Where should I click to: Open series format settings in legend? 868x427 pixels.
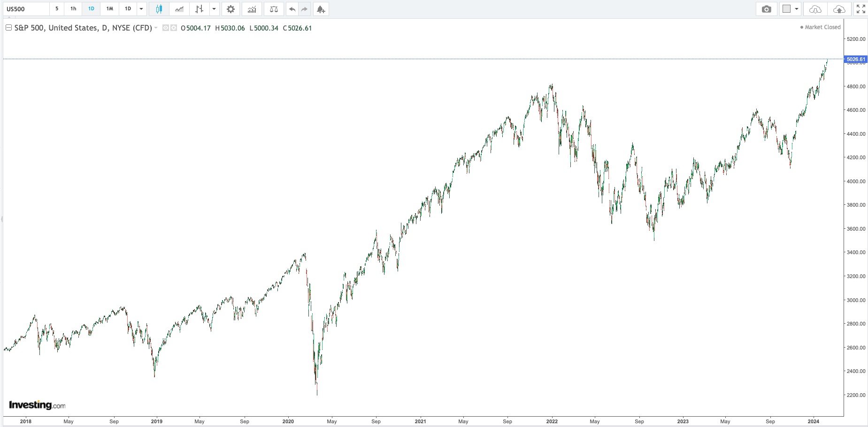173,28
